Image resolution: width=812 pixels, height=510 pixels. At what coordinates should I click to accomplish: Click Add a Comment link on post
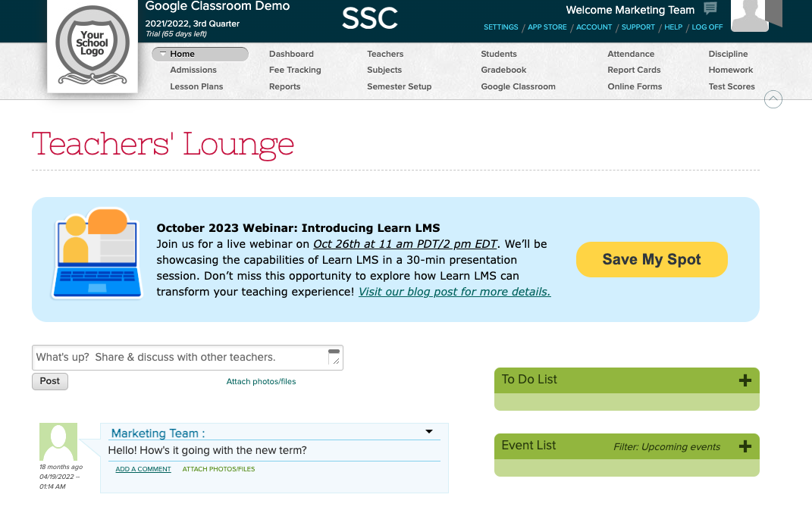coord(143,469)
